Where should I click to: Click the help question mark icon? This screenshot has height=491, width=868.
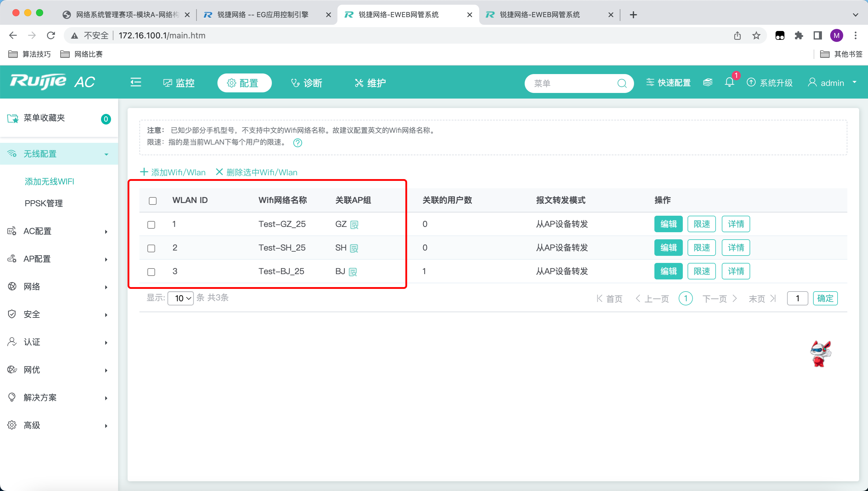pos(298,143)
